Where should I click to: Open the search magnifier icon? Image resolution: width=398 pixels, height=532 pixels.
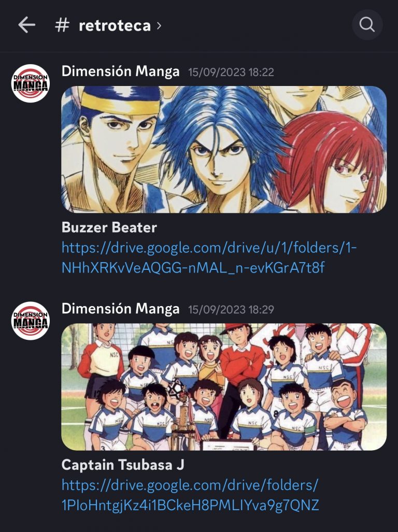[367, 25]
